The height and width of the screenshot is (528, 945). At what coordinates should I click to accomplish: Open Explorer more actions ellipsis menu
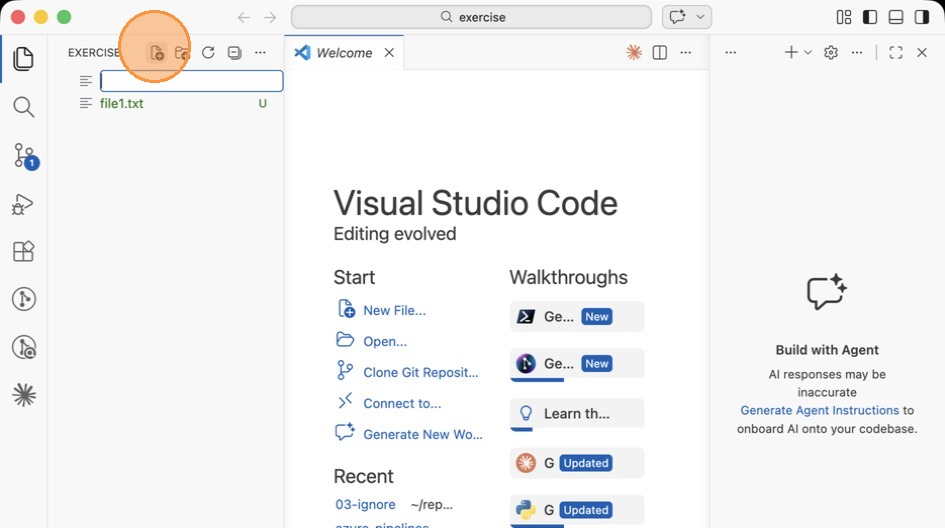(x=260, y=53)
